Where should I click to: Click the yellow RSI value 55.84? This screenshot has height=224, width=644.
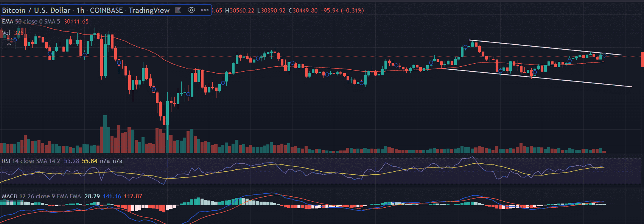(x=90, y=161)
